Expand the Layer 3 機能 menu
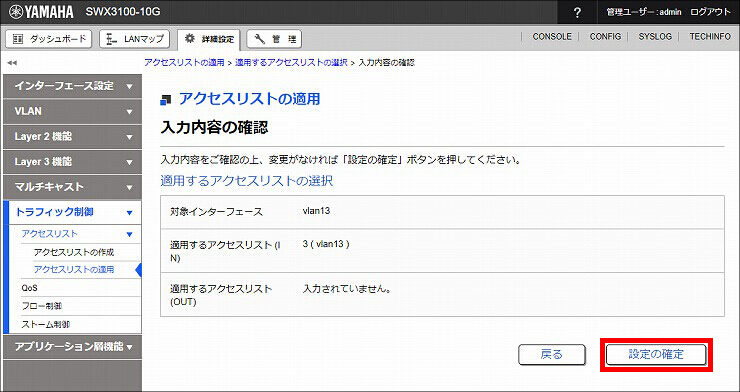 [72, 162]
